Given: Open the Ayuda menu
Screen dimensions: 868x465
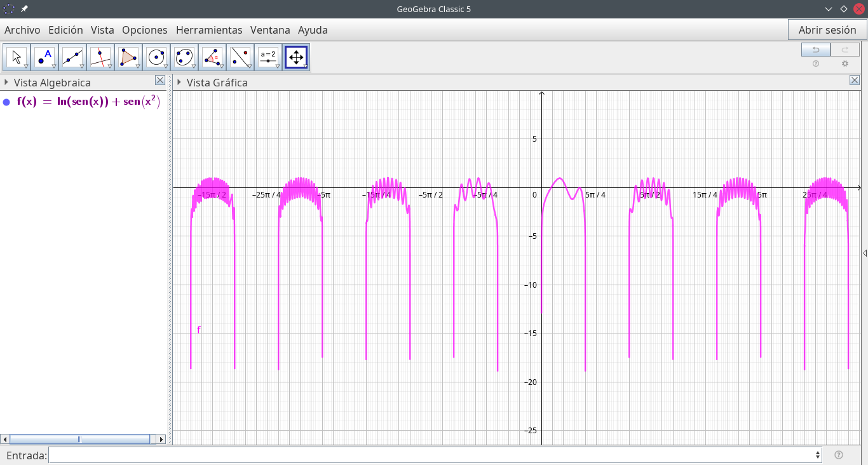Looking at the screenshot, I should [313, 30].
